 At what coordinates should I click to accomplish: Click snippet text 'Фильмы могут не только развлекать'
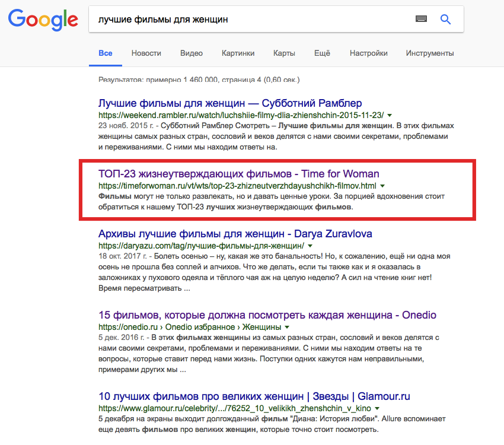click(165, 196)
